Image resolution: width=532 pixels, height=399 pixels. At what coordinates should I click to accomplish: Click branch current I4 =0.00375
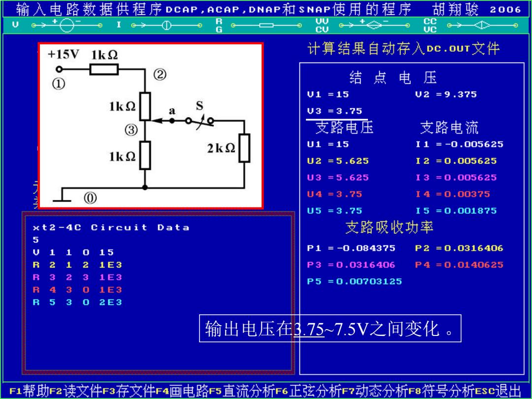453,194
